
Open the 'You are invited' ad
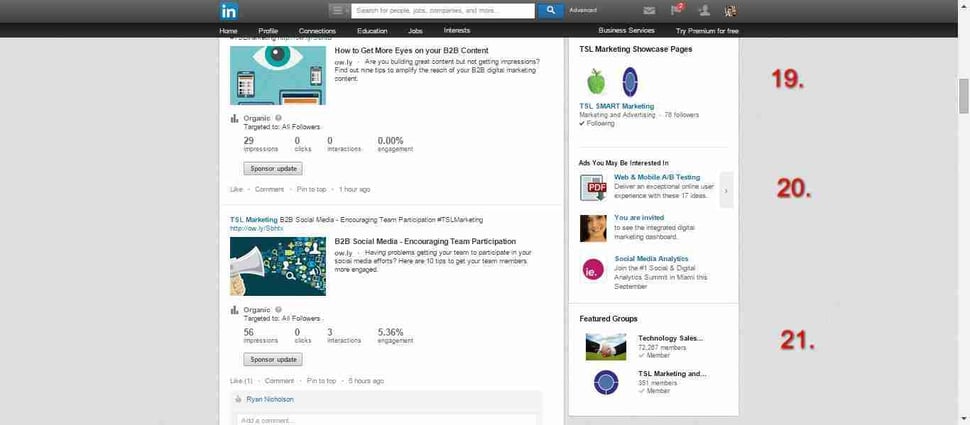[x=639, y=218]
